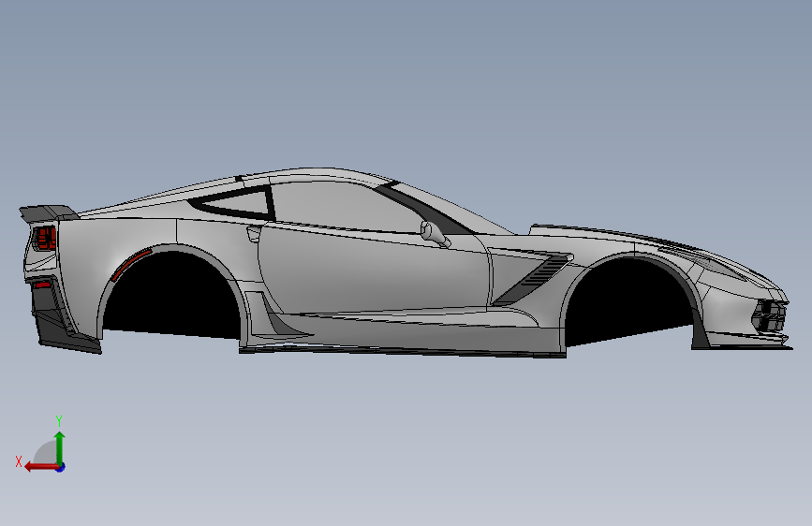Click the blue Z axis dot on the triad

(61, 467)
